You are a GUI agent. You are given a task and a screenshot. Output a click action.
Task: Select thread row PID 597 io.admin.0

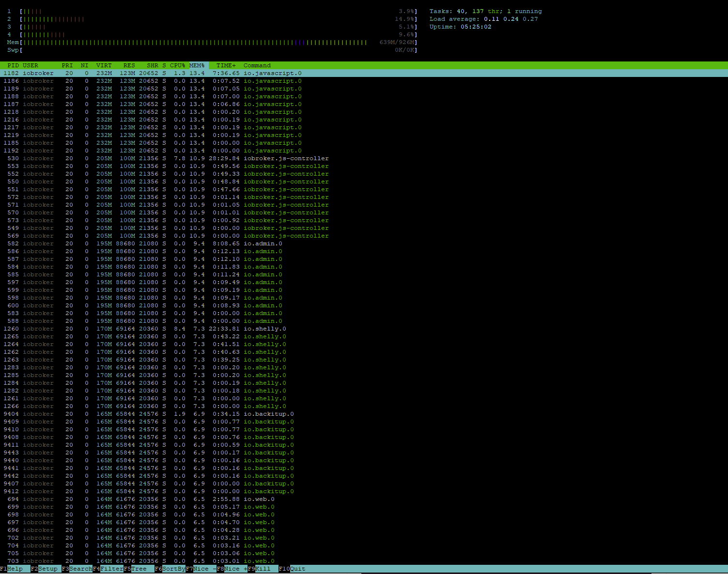point(364,282)
